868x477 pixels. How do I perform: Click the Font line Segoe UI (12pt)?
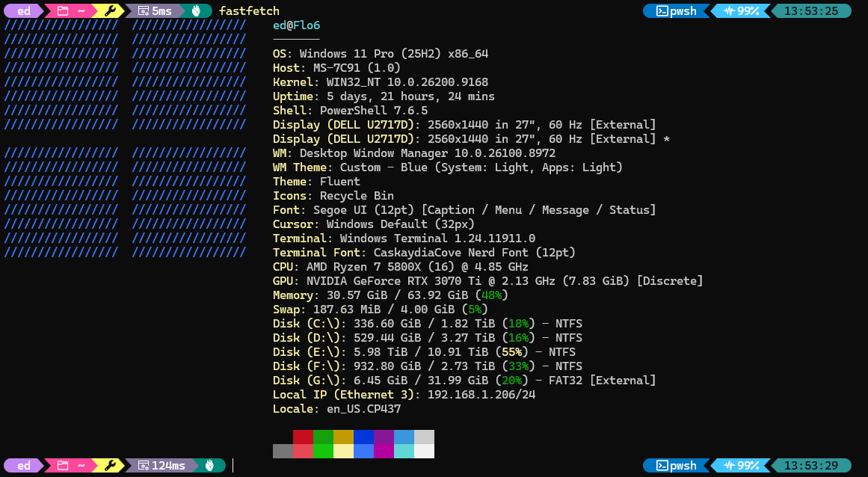tap(464, 210)
